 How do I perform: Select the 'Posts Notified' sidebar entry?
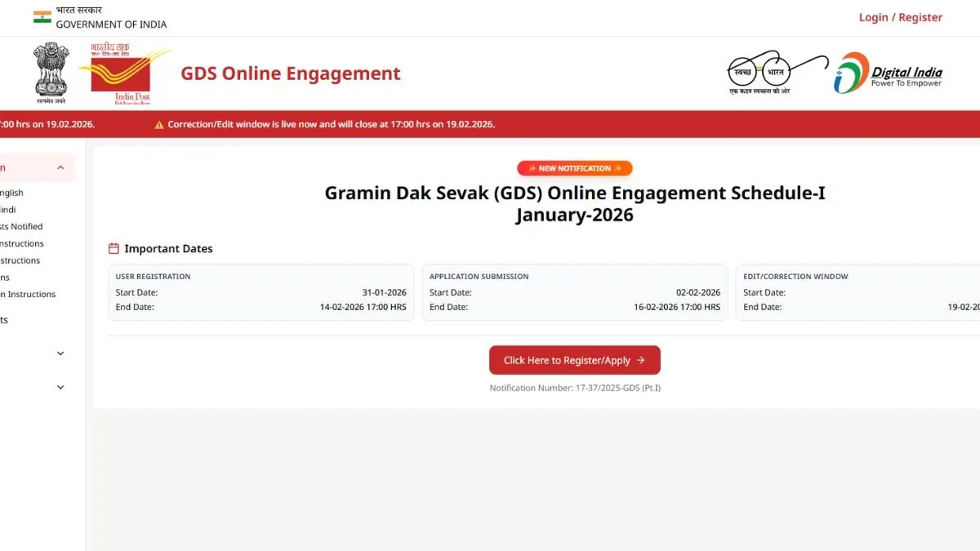(20, 227)
